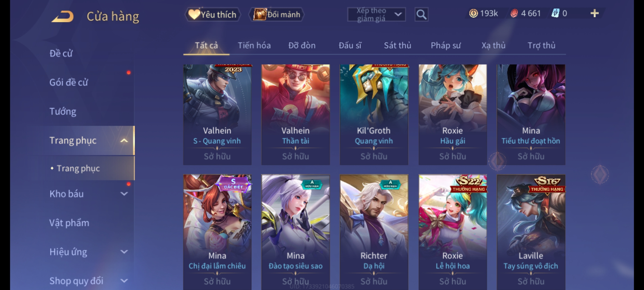The width and height of the screenshot is (644, 290).
Task: Tap the plus icon to add currency
Action: (x=595, y=13)
